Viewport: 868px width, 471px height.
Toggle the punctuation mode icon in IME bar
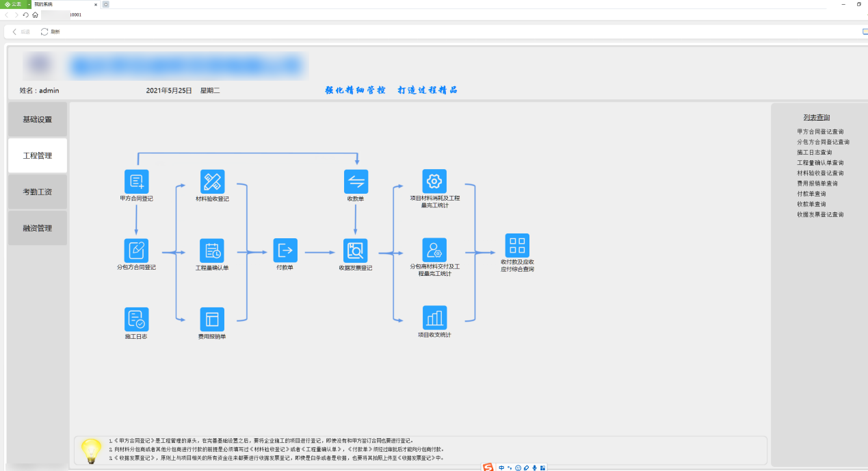tap(510, 468)
